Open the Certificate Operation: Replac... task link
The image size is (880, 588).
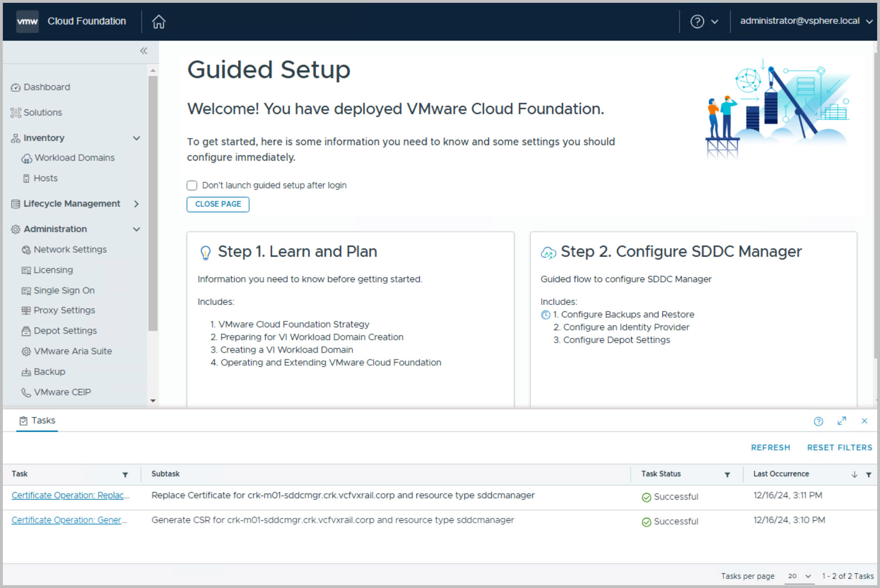pyautogui.click(x=70, y=496)
